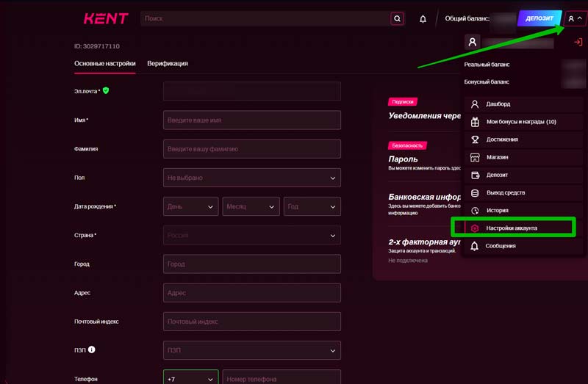Click the search magnifier icon
The image size is (588, 384).
point(397,18)
